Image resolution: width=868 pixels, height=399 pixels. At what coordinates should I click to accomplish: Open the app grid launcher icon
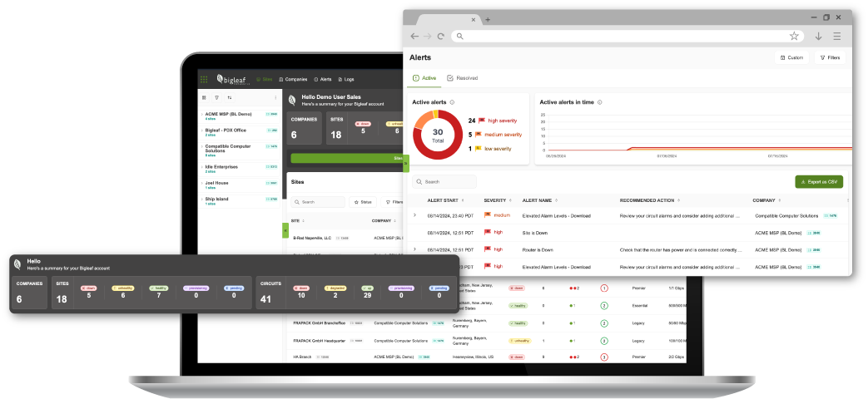point(204,80)
